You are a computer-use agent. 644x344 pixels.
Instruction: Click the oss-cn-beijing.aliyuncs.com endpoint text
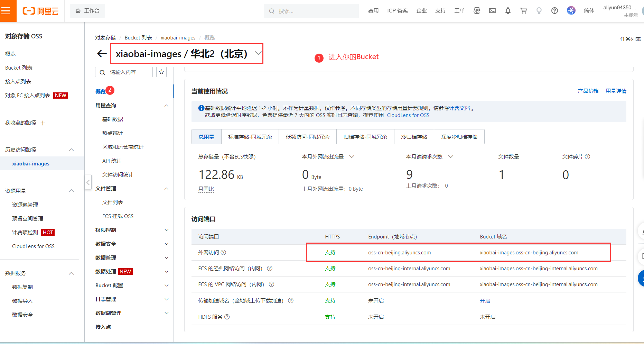pos(400,253)
